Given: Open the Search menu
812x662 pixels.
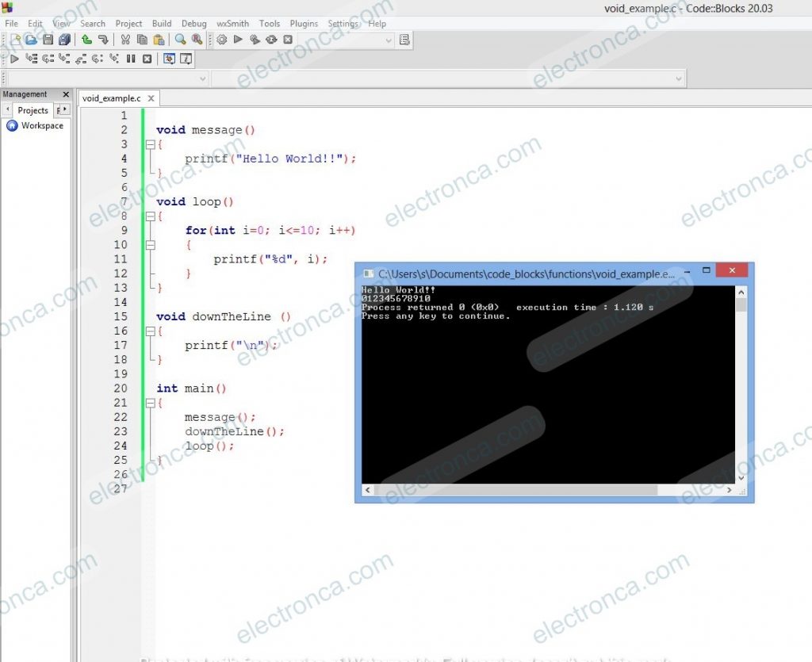Looking at the screenshot, I should point(93,24).
